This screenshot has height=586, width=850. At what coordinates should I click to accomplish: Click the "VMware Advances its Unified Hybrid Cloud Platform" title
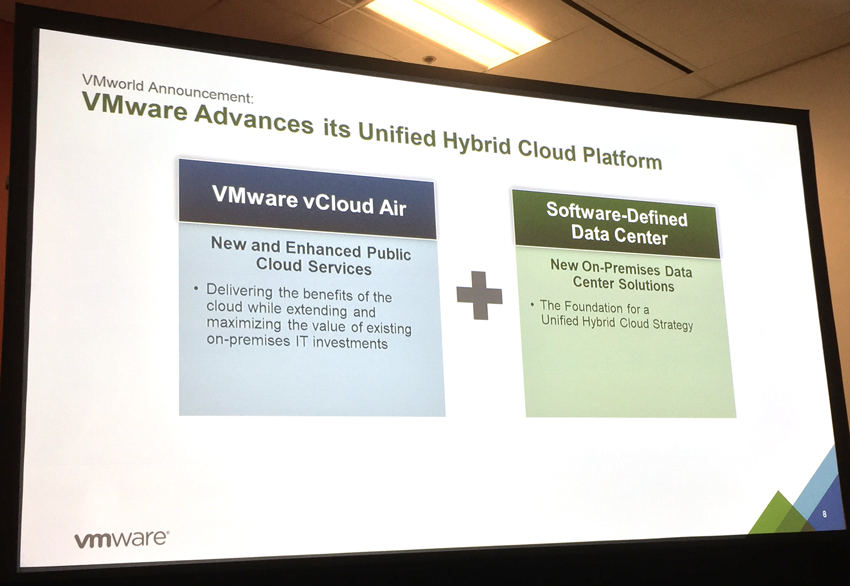click(372, 131)
